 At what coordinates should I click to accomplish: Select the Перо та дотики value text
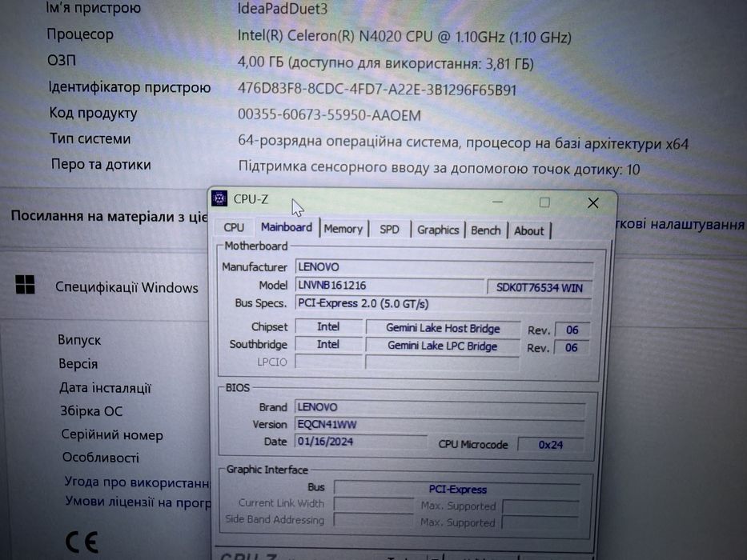(439, 168)
